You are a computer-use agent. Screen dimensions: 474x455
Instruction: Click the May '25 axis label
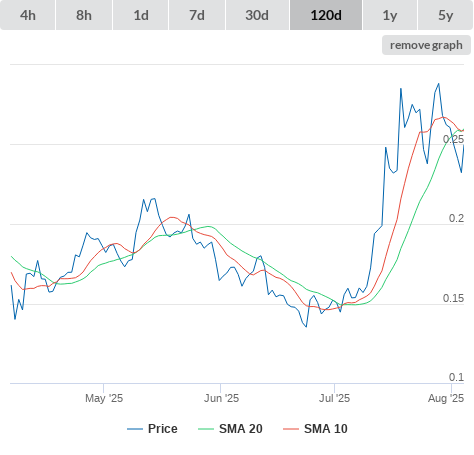click(x=104, y=398)
